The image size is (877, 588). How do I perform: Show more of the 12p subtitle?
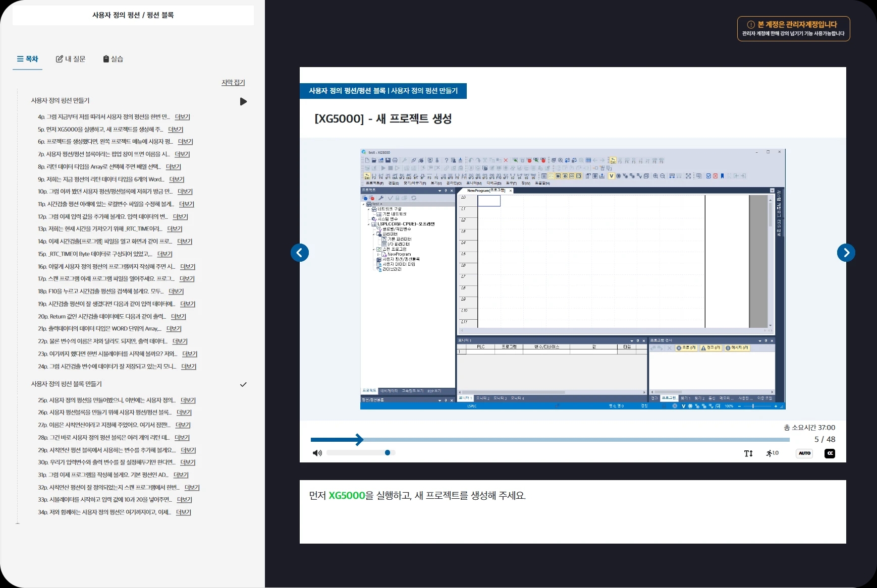coord(180,217)
